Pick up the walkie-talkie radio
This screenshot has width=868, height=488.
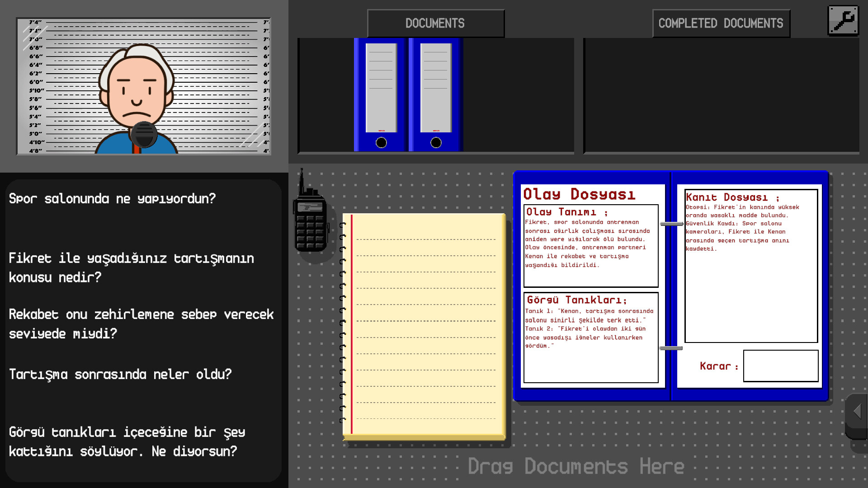(310, 224)
